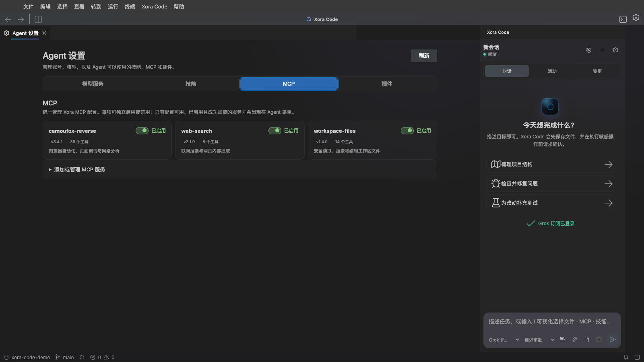Viewport: 644px width, 362px height.
Task: Open the 编辑 menu
Action: coord(45,6)
